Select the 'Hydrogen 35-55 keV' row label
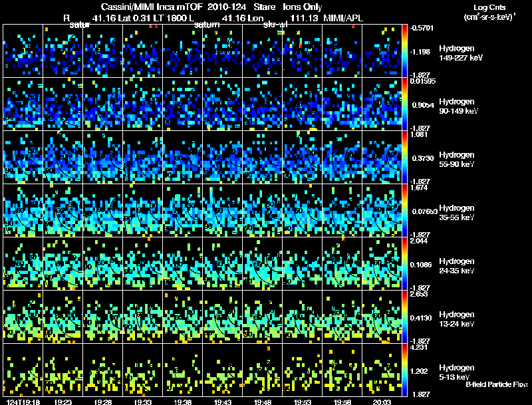 point(457,213)
